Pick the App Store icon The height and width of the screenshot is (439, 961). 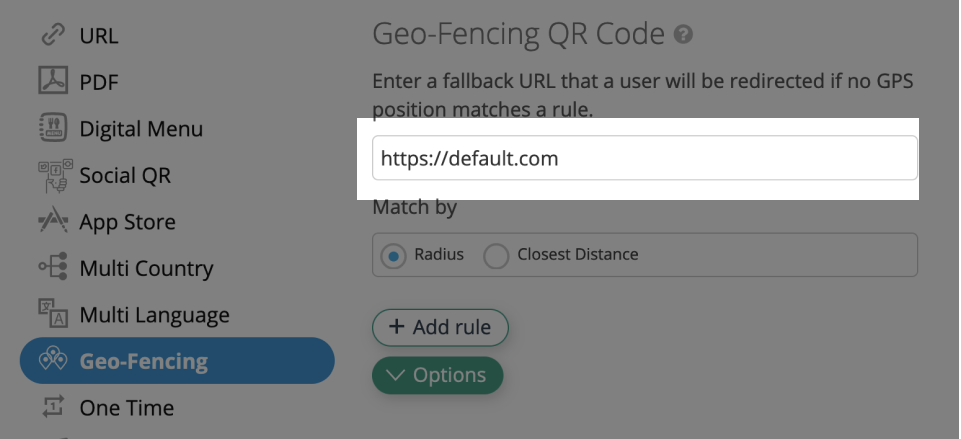(x=53, y=221)
